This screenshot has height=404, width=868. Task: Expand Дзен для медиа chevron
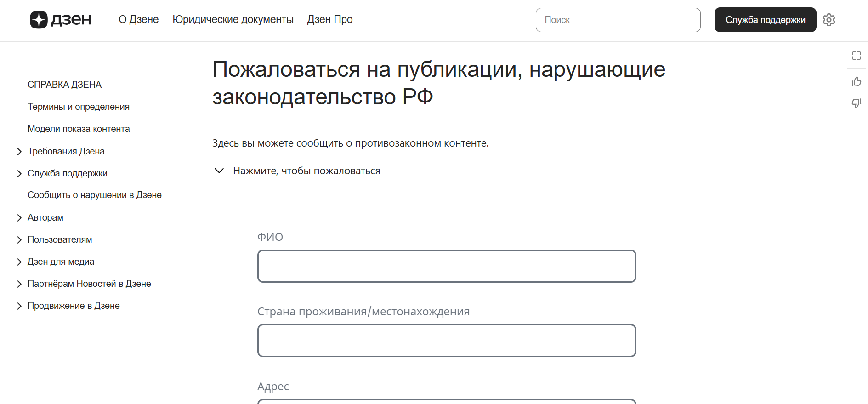click(x=19, y=262)
